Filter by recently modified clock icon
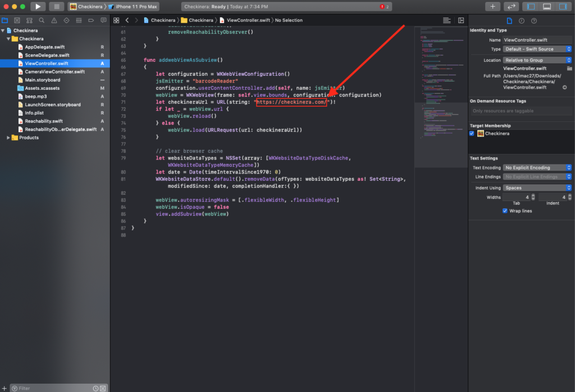575x392 pixels. tap(95, 388)
